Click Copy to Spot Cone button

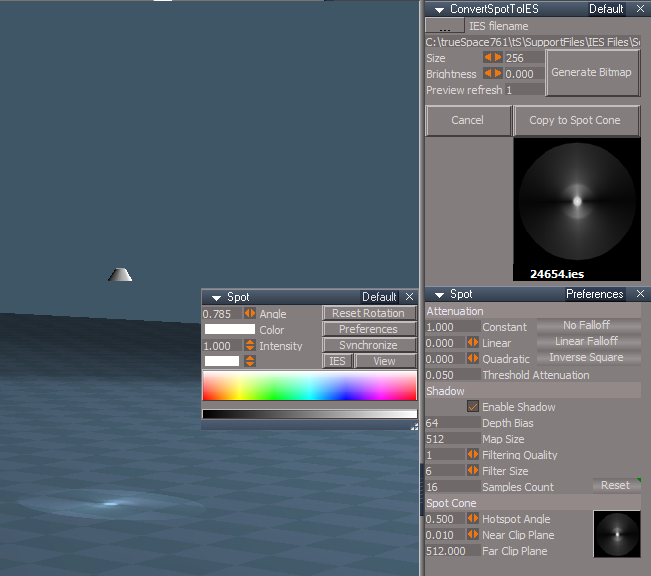pyautogui.click(x=576, y=120)
